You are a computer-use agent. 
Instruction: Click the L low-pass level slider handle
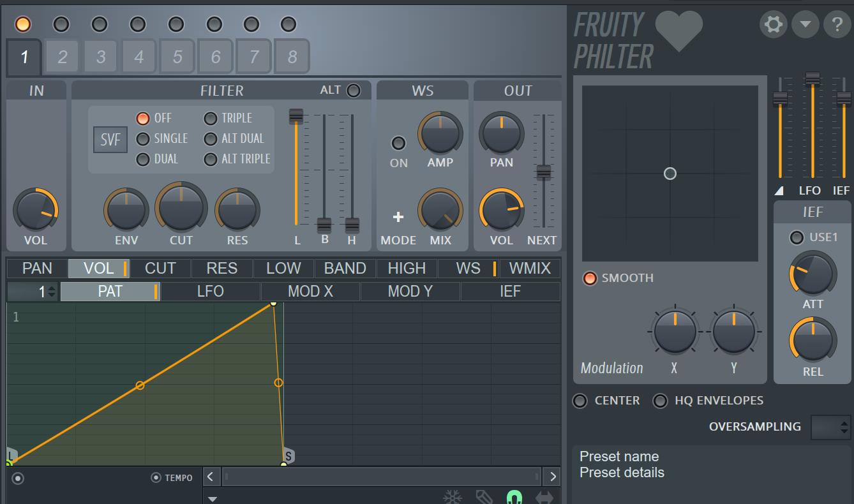(x=296, y=116)
